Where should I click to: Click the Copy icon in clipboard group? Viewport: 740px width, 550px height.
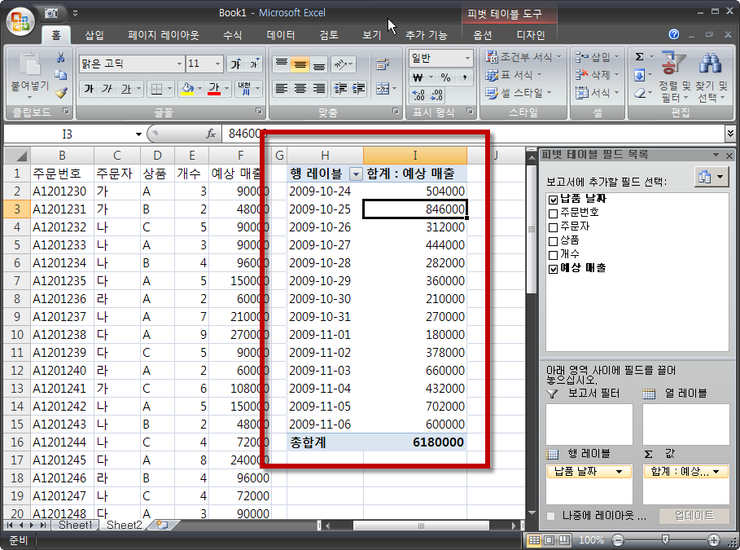[60, 75]
